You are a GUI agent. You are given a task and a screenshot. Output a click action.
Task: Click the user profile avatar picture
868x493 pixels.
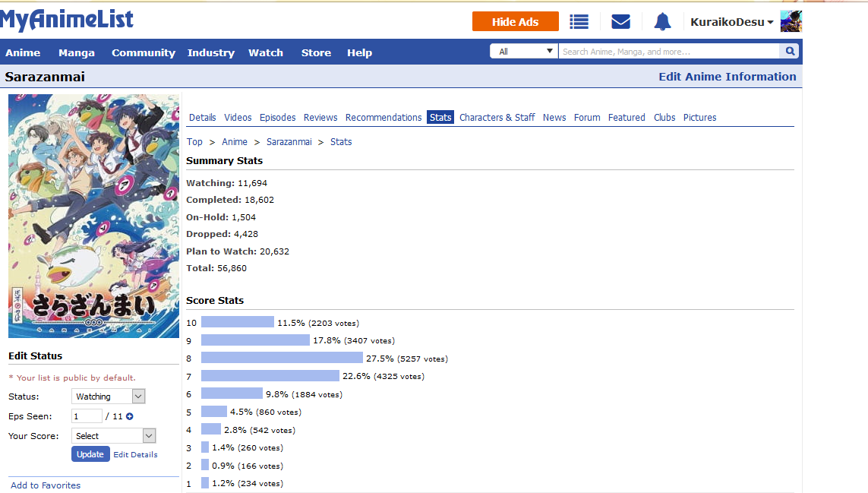(x=791, y=21)
